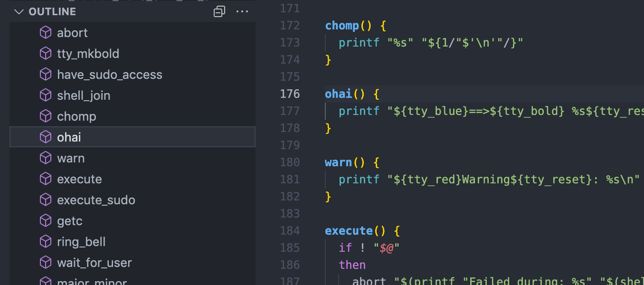The image size is (644, 285).
Task: Click the function icon beside shell_join
Action: click(x=45, y=95)
